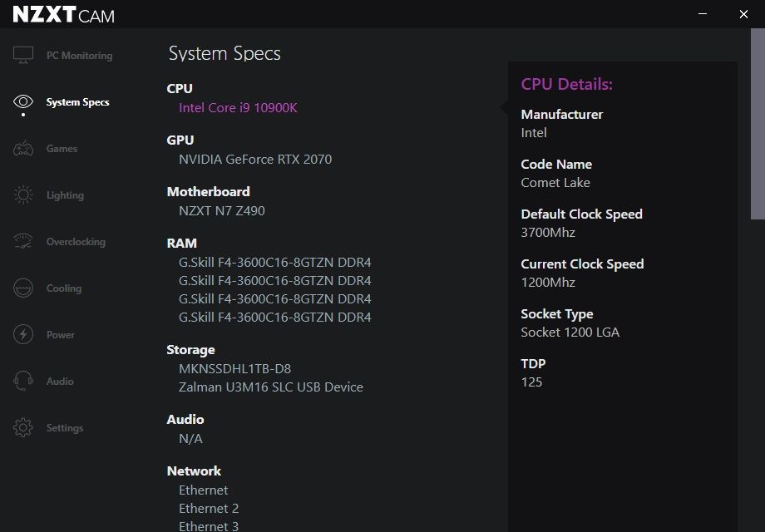Select first G.Skill F4-3600C16-8GTZN RAM entry
Viewport: 765px width, 532px height.
274,263
